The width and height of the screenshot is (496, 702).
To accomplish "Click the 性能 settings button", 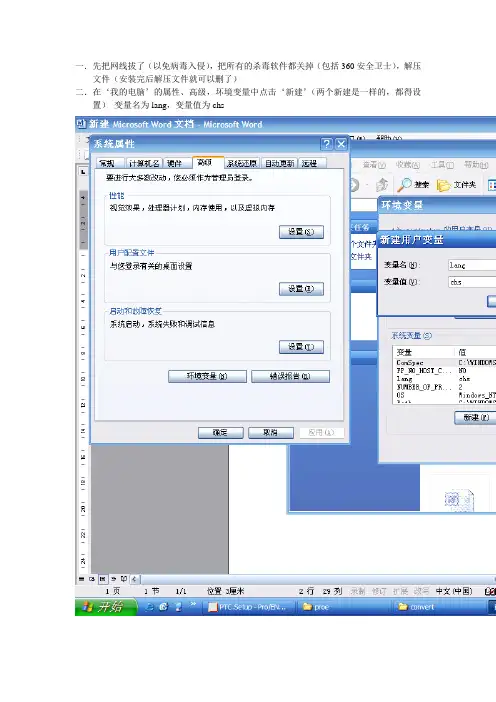I will point(301,232).
